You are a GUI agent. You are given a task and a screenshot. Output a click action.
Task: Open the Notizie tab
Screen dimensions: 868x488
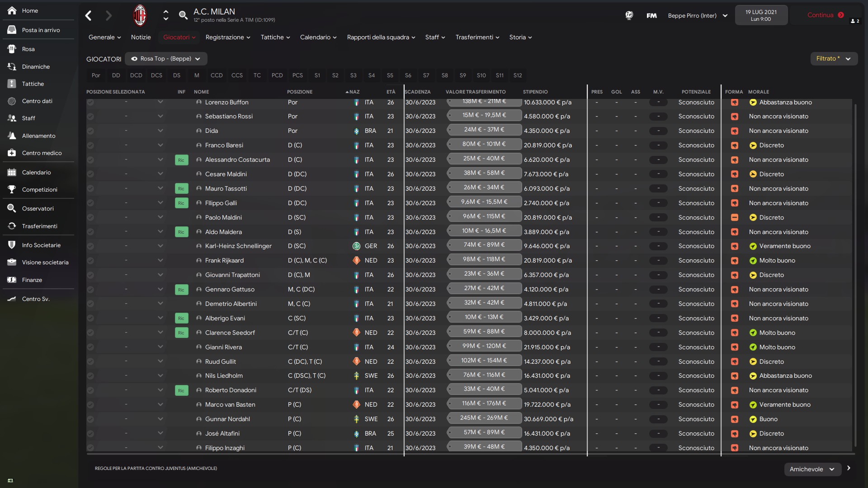[x=141, y=37]
